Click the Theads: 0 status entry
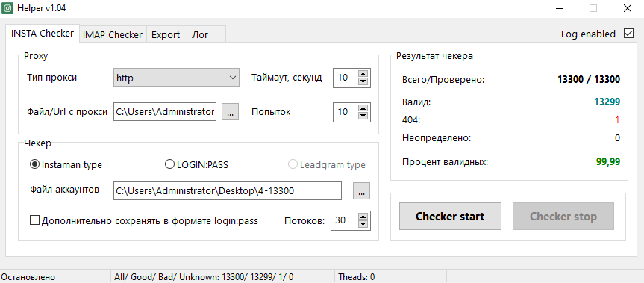Viewport: 644px width, 283px height. click(357, 277)
